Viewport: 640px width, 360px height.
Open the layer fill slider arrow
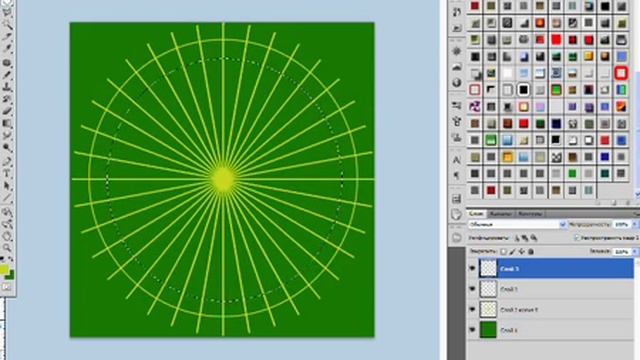pos(635,252)
